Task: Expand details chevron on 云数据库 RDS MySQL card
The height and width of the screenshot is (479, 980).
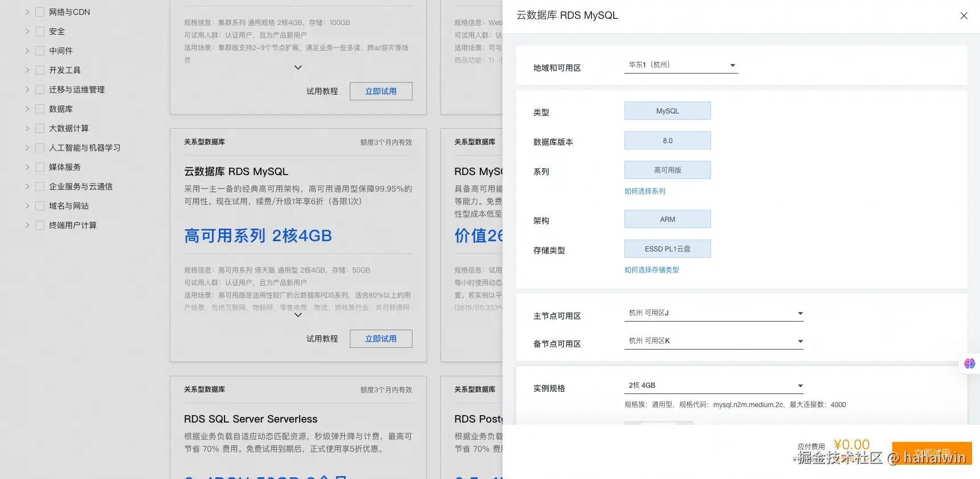Action: [298, 315]
